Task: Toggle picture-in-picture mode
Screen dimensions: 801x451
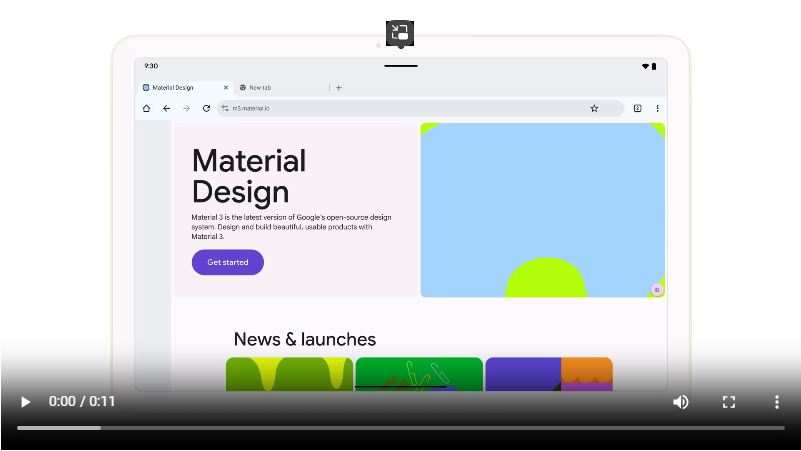Action: tap(400, 32)
